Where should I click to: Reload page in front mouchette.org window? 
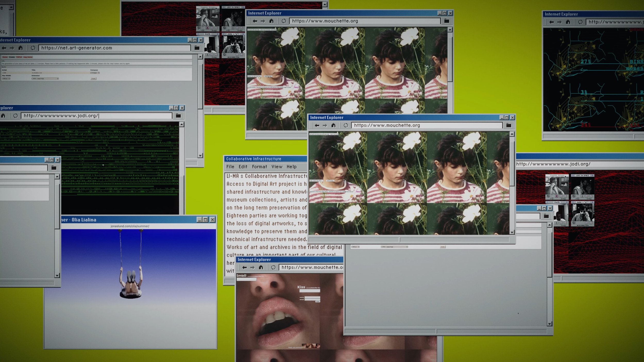[x=346, y=125]
